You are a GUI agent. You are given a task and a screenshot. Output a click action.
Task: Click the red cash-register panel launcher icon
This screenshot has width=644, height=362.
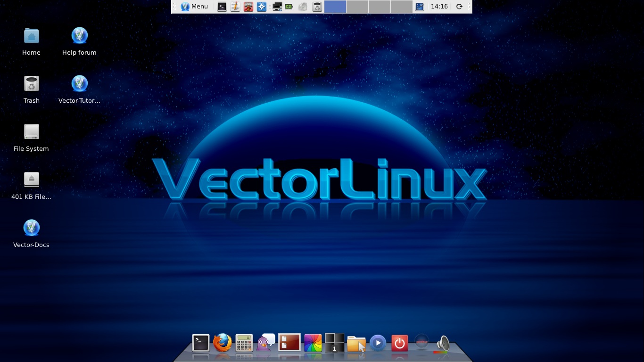tap(248, 7)
